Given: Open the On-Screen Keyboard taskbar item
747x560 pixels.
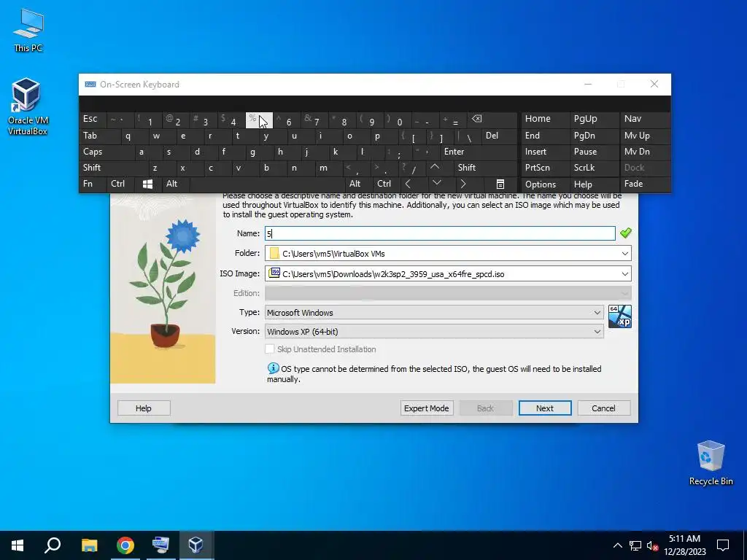Looking at the screenshot, I should pos(160,545).
